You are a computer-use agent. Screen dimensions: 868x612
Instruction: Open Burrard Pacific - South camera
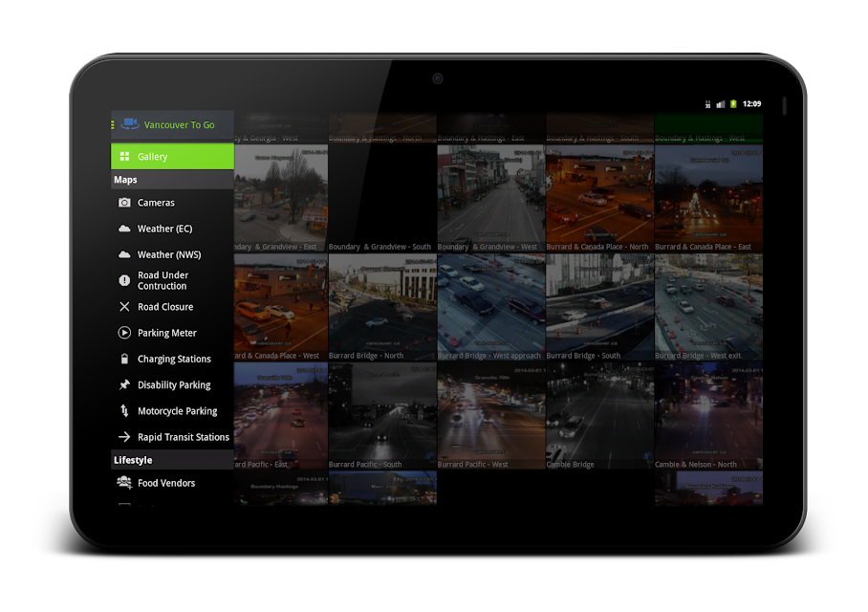[382, 416]
